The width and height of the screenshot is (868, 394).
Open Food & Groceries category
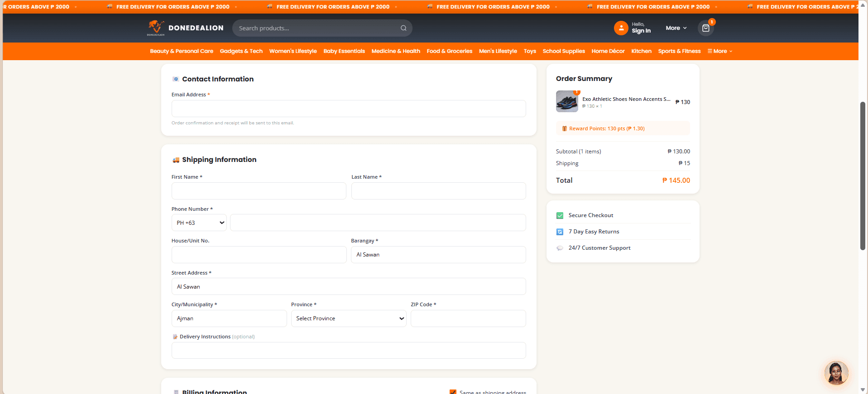(x=450, y=51)
